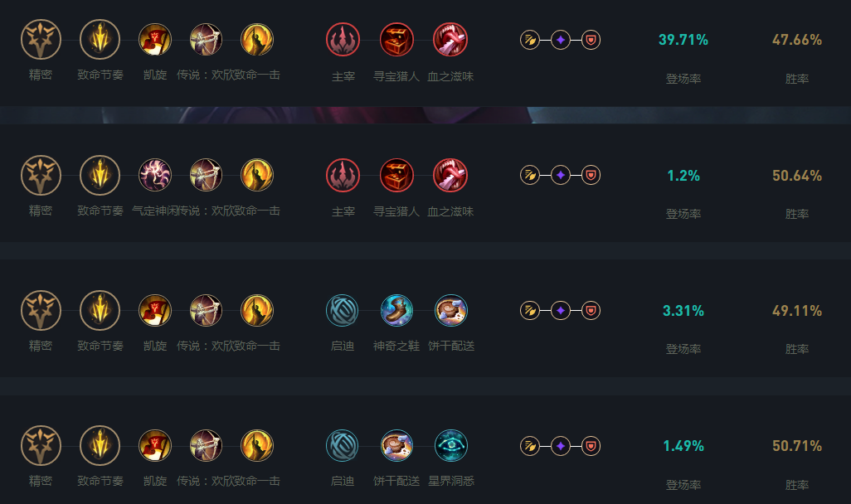Click 致命一击 icon in the 1.49% row
This screenshot has width=851, height=504.
(257, 446)
